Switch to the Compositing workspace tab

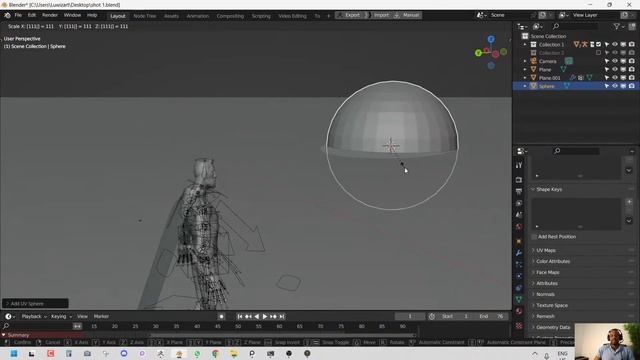pos(230,16)
